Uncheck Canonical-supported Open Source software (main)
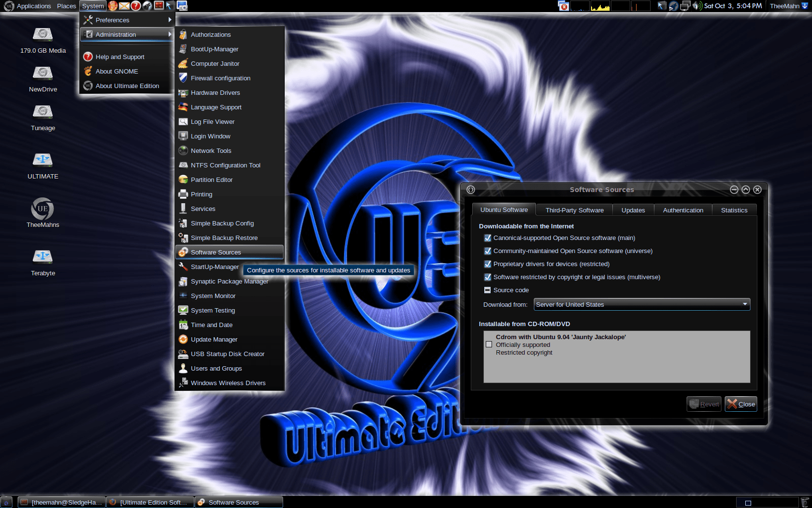The height and width of the screenshot is (508, 812). click(488, 238)
